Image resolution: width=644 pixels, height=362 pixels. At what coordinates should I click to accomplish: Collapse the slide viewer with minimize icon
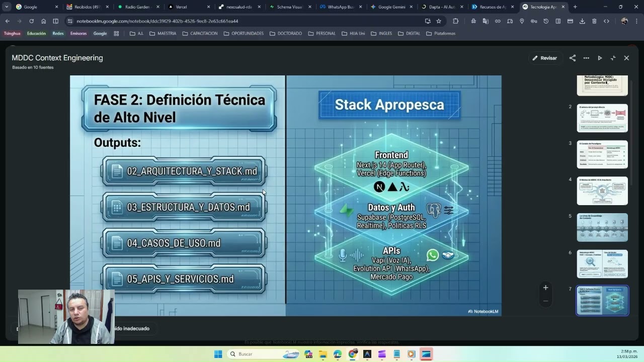[x=613, y=58]
